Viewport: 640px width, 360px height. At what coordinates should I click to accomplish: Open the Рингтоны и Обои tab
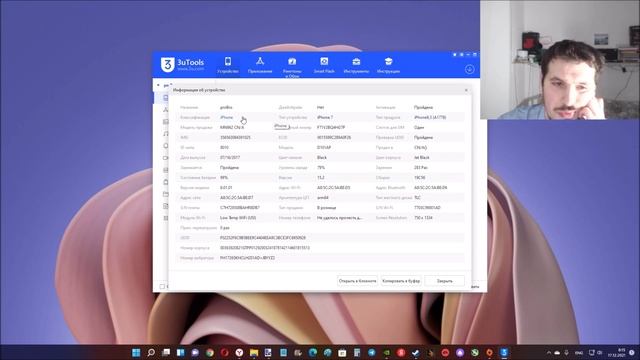292,67
